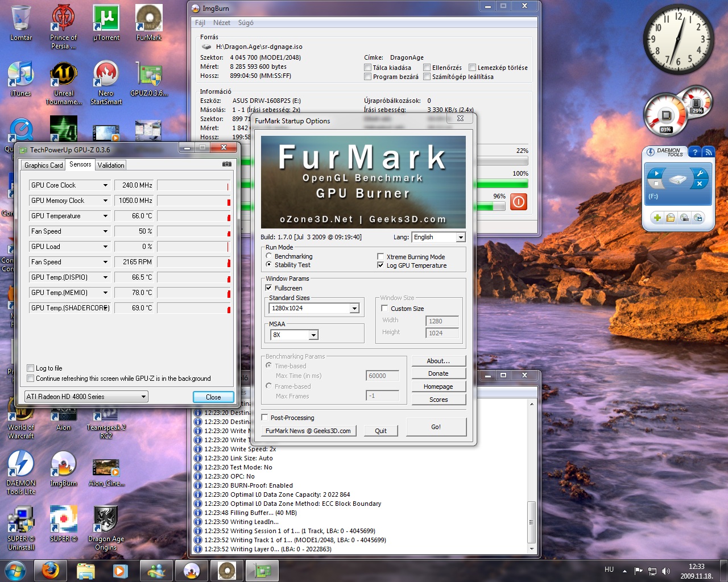This screenshot has width=728, height=582.
Task: Launch DAEMON Tools Lite desktop icon
Action: (21, 473)
